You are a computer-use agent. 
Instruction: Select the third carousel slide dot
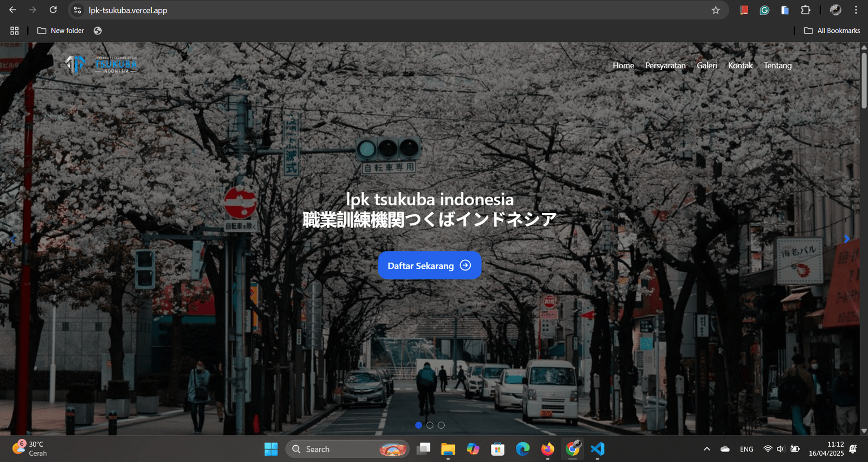(441, 425)
